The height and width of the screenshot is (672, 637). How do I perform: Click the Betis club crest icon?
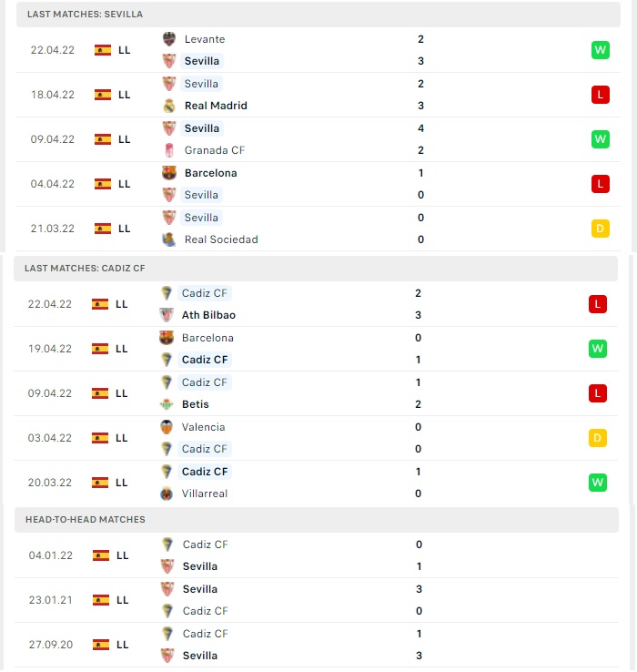point(167,404)
